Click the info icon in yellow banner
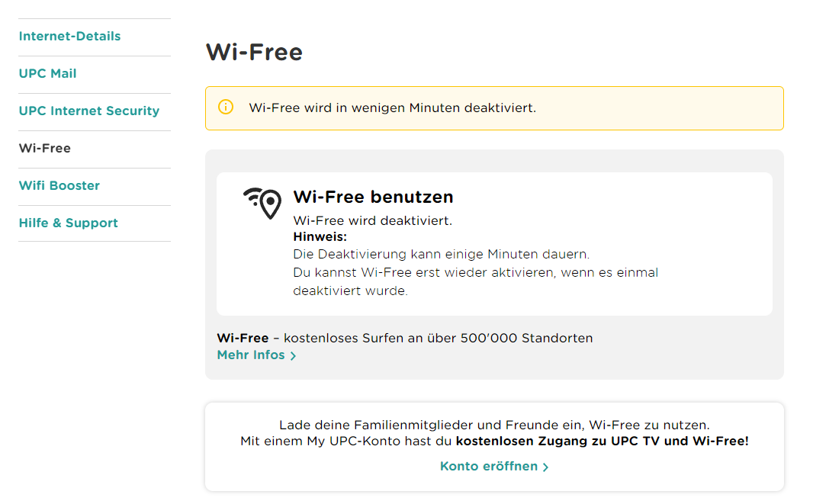 [226, 108]
